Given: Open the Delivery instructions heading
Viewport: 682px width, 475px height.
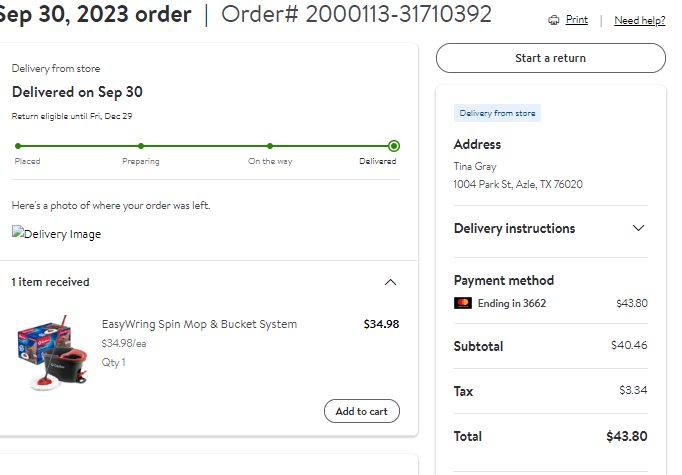Looking at the screenshot, I should point(514,228).
